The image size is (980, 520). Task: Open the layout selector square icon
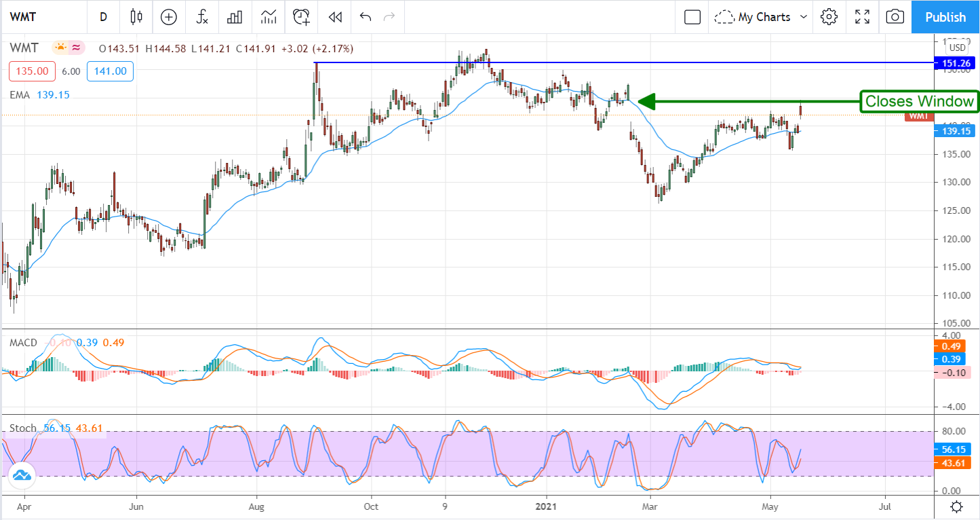[x=692, y=17]
